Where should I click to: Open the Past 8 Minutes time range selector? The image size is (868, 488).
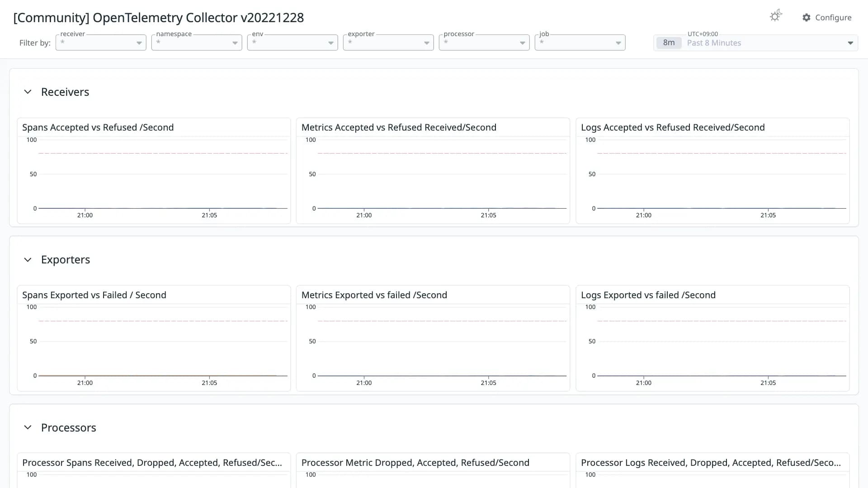pyautogui.click(x=755, y=43)
